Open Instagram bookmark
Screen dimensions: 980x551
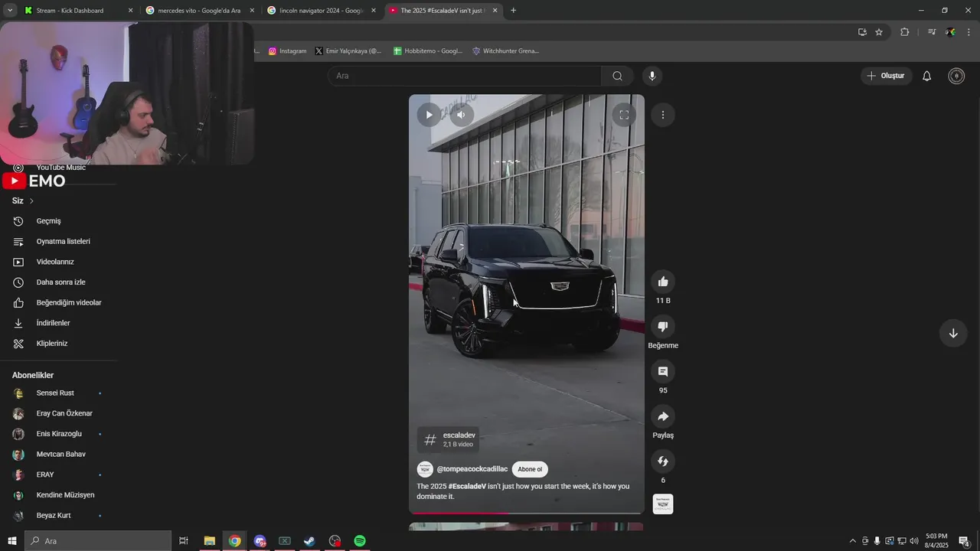[x=287, y=51]
